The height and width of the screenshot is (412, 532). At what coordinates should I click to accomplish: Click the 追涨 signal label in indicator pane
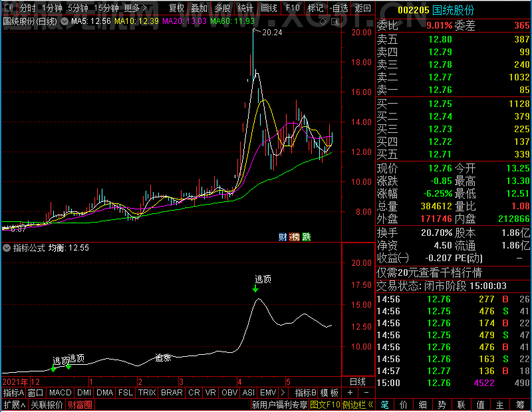coord(163,358)
